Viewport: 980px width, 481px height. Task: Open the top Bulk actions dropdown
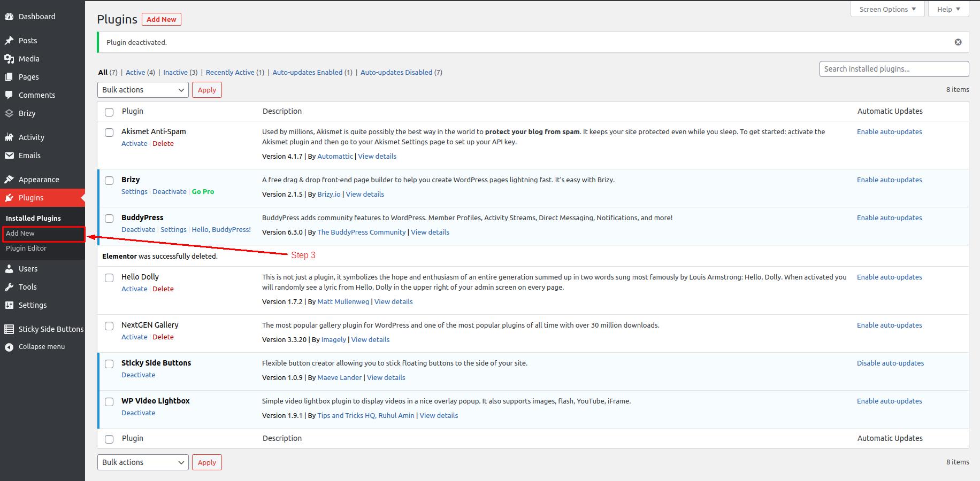point(143,90)
